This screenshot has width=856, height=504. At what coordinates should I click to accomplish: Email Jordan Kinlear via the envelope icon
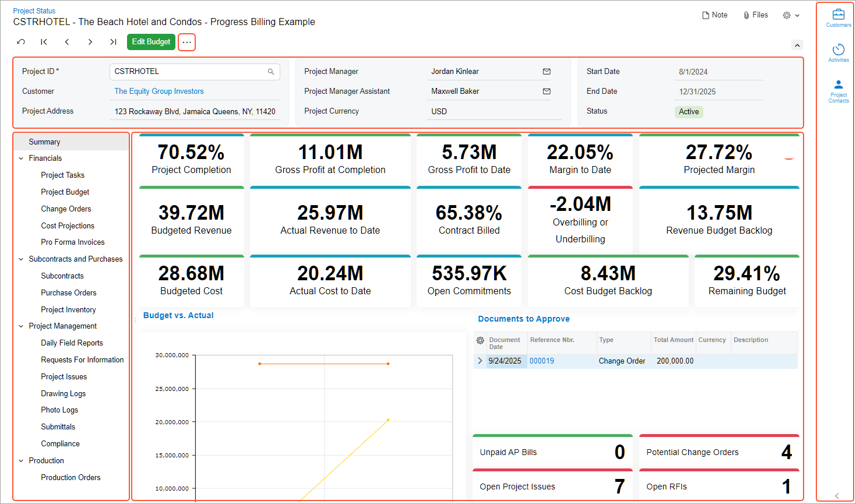[547, 71]
